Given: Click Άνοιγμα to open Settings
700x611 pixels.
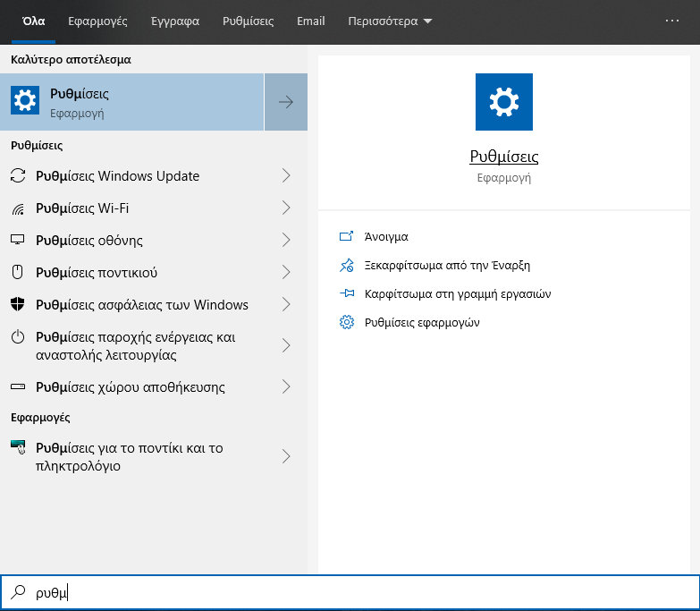Looking at the screenshot, I should pos(386,236).
